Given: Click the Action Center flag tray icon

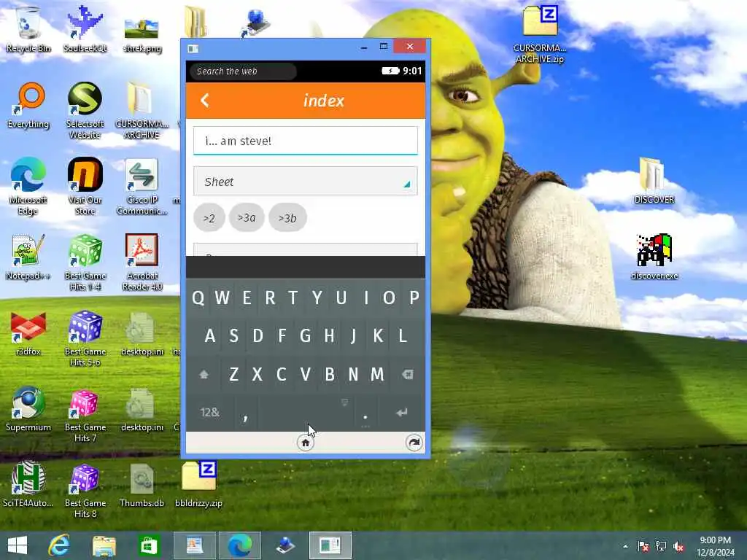Looking at the screenshot, I should click(643, 546).
